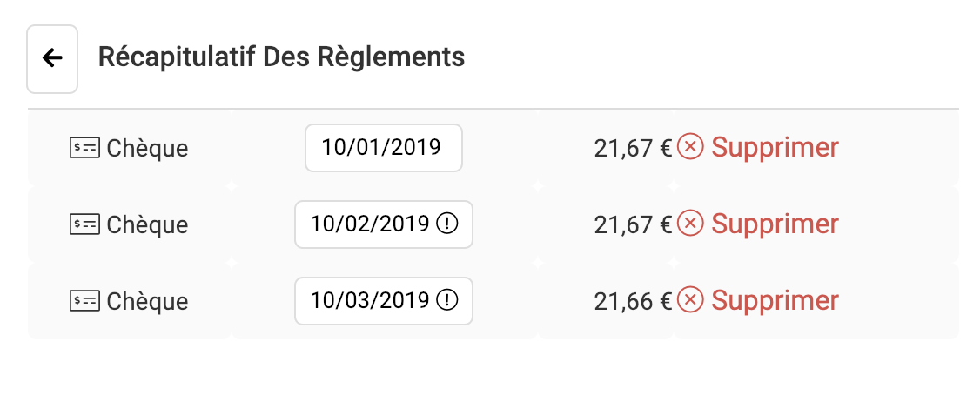Click the 21,66 € amount
Image resolution: width=980 pixels, height=402 pixels.
(633, 301)
